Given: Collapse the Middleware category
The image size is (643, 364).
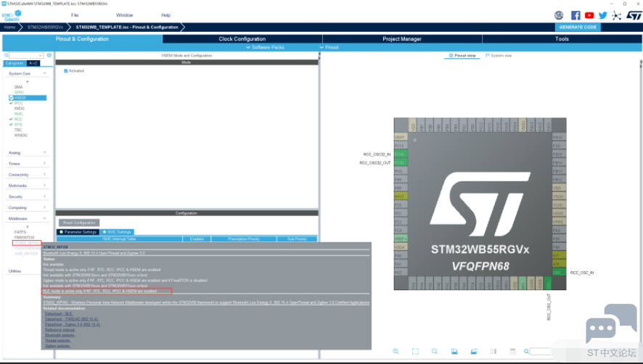Looking at the screenshot, I should pos(45,218).
